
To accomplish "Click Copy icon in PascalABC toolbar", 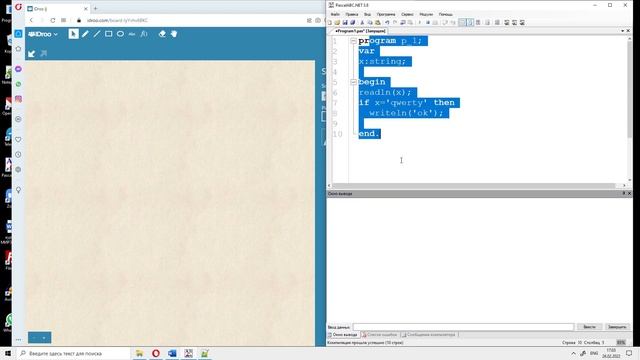I will (x=370, y=22).
